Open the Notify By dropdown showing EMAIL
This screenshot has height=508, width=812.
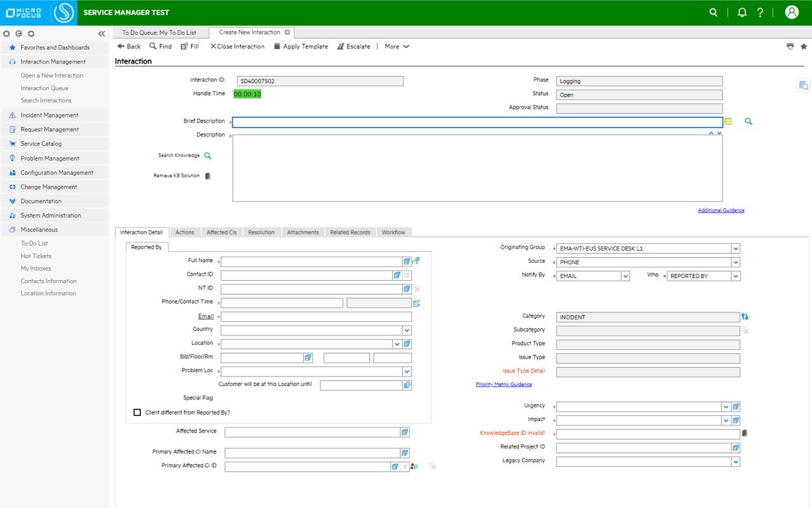click(x=625, y=276)
